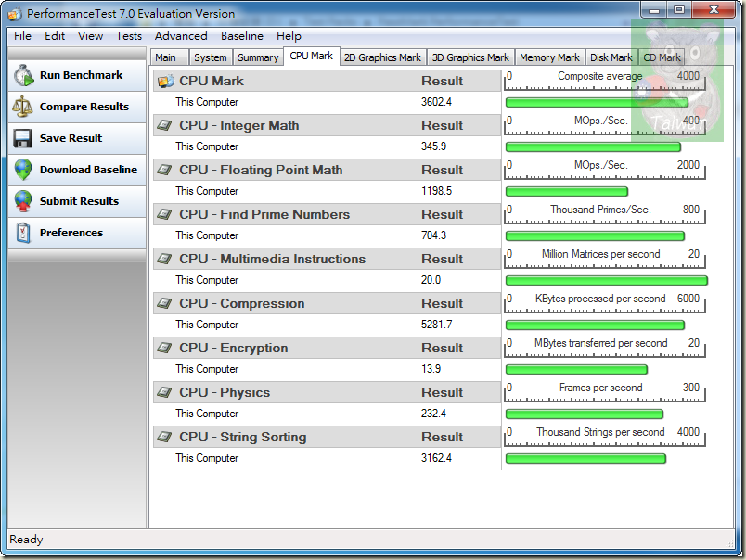This screenshot has height=560, width=746.
Task: Open the Advanced menu
Action: (181, 36)
